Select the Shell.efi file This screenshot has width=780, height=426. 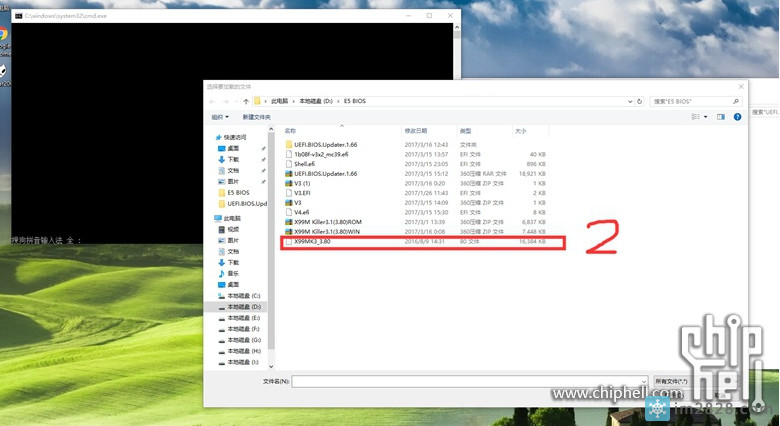(x=304, y=164)
